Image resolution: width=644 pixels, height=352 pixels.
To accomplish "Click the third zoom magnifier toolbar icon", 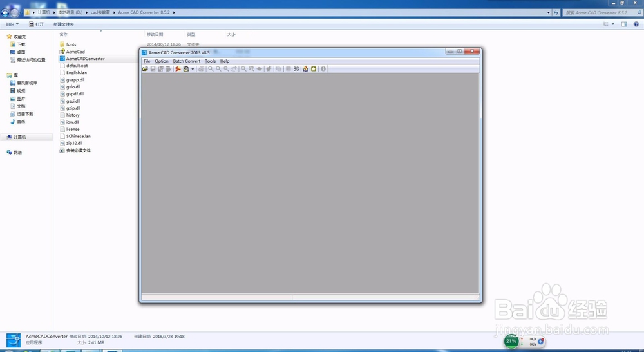I will (226, 69).
